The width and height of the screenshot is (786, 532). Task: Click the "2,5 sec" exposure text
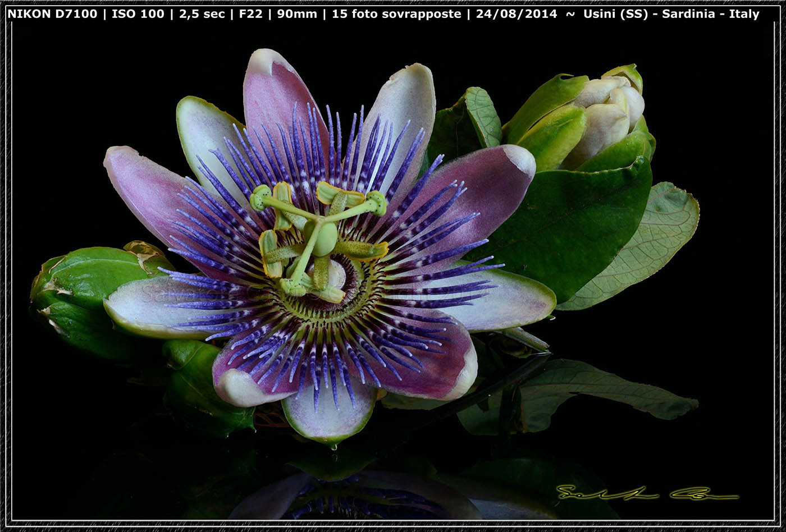click(202, 14)
